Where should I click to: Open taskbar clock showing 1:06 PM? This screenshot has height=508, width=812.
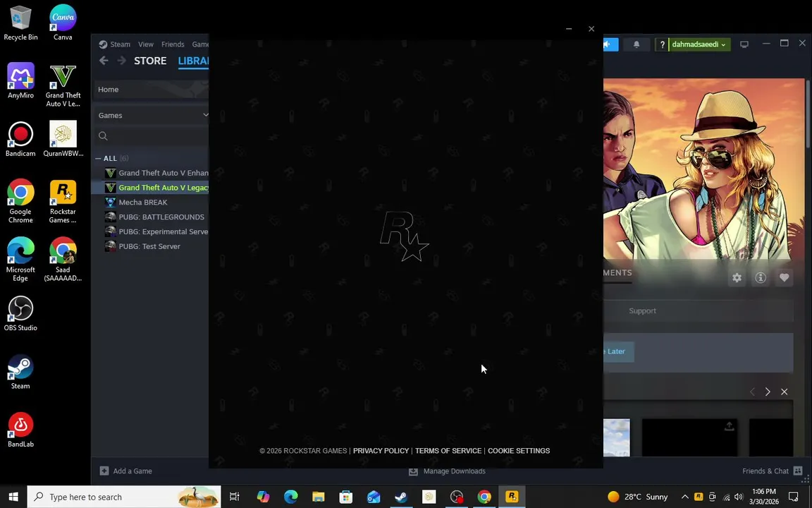[x=763, y=497]
